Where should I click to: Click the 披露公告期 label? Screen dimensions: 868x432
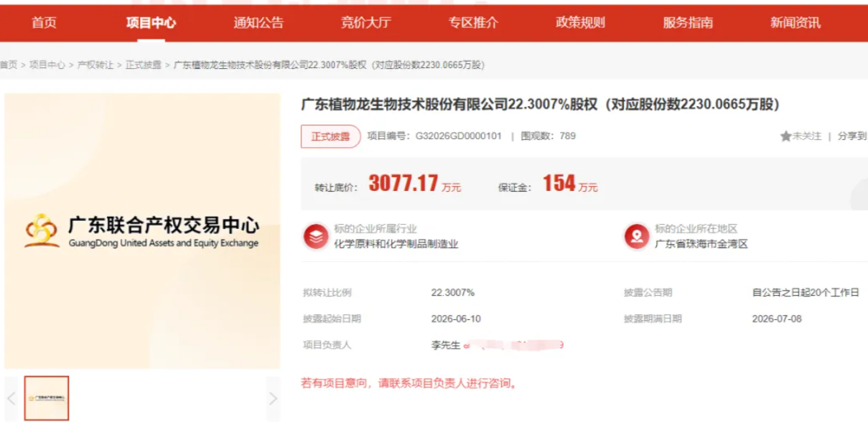pyautogui.click(x=648, y=293)
